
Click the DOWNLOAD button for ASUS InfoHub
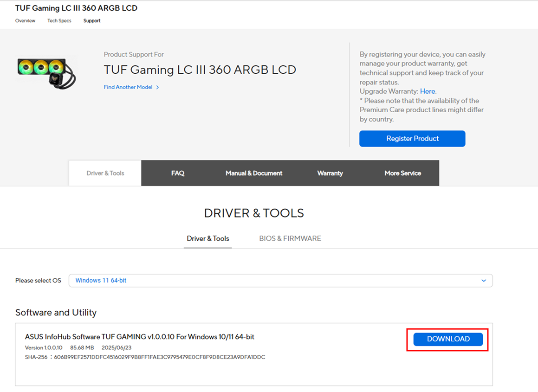(448, 339)
